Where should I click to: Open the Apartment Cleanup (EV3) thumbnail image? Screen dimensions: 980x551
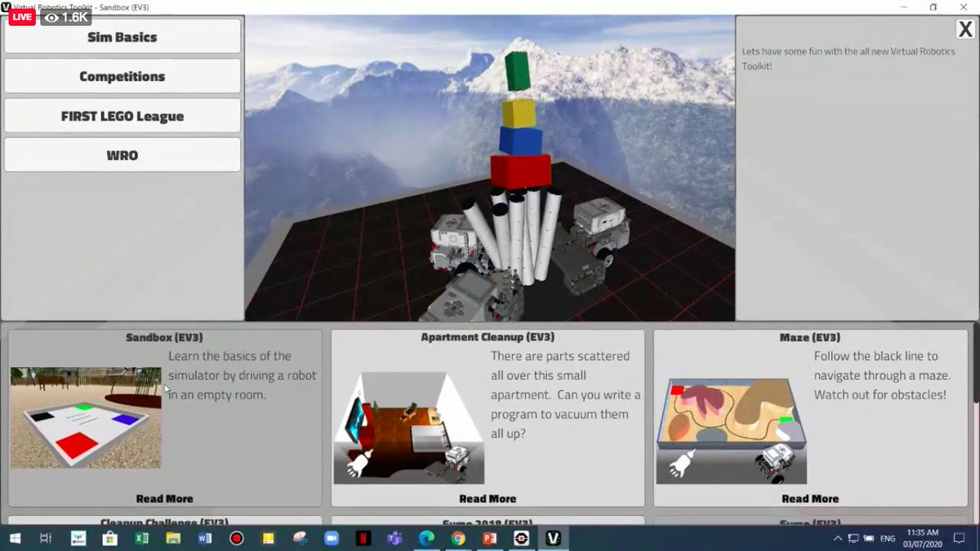(409, 427)
